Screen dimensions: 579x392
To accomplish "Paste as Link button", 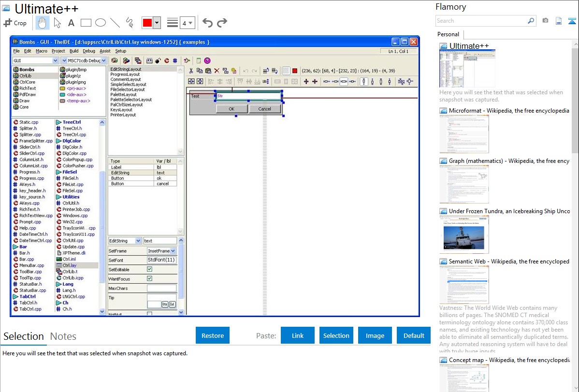I will click(x=298, y=335).
